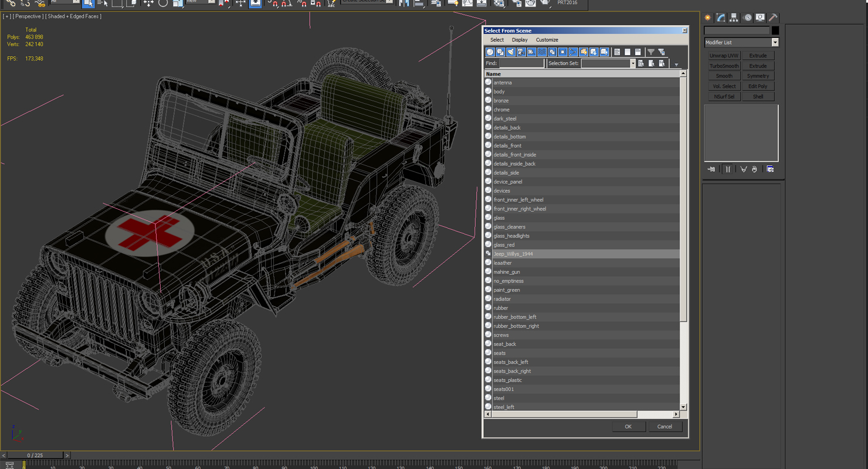Open the [+] viewport menu

(6, 16)
